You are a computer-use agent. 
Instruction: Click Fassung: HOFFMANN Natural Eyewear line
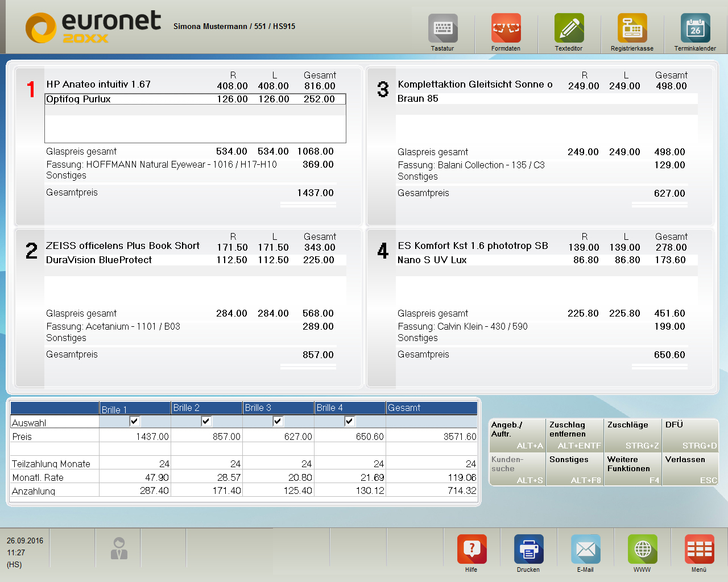(x=162, y=164)
